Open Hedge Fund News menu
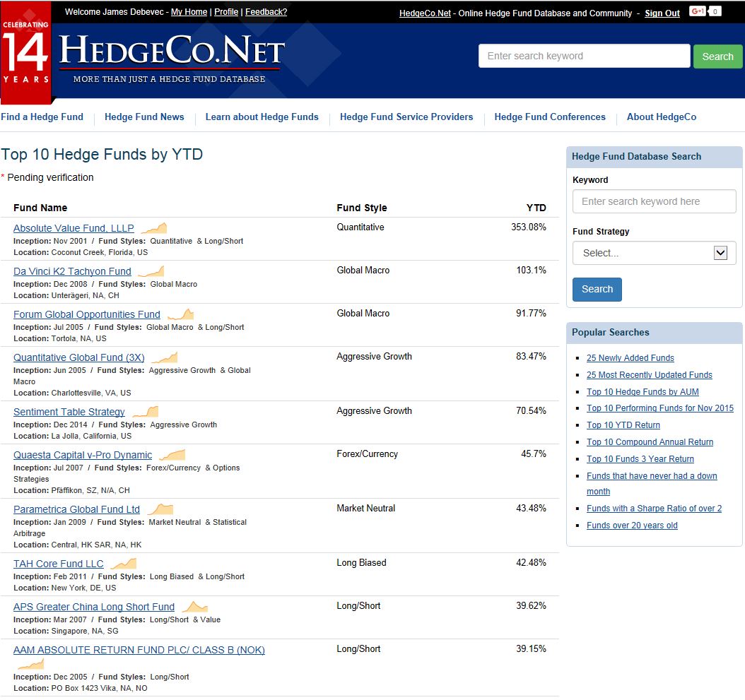The image size is (745, 700). pos(144,117)
